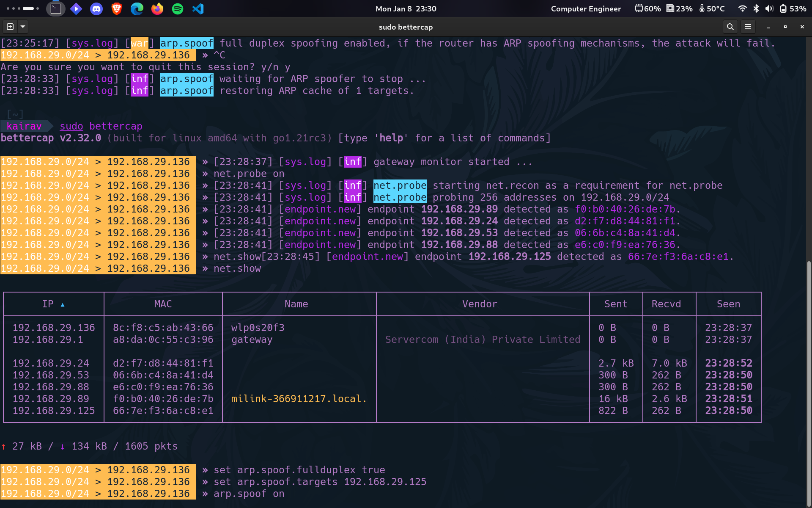Viewport: 812px width, 508px height.
Task: Click the Computer Engineer label
Action: tap(586, 8)
